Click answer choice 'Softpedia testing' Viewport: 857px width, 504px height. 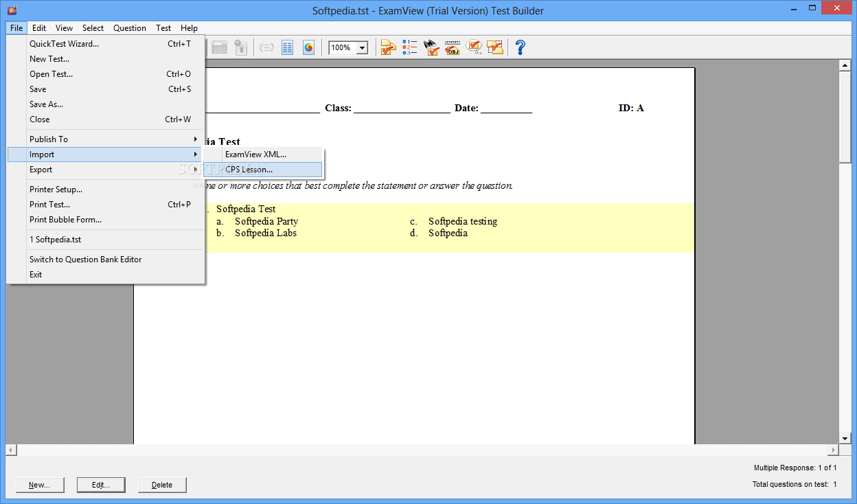pyautogui.click(x=463, y=221)
